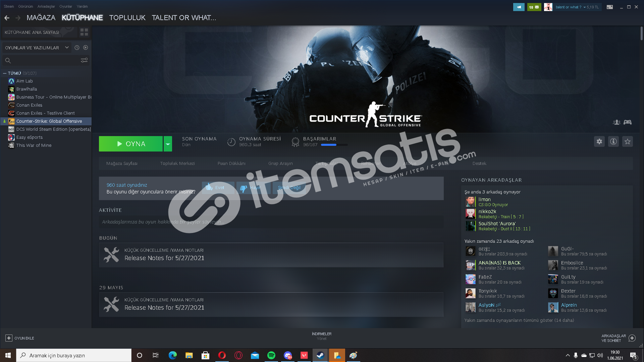Click the activity comment input field
Screen dimensions: 644x362
[x=271, y=222]
